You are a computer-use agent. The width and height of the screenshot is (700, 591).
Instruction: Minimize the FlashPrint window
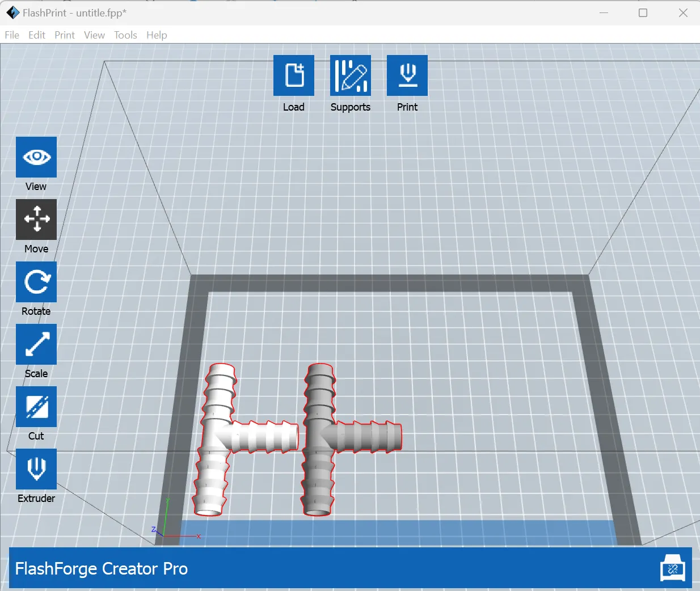click(x=604, y=12)
